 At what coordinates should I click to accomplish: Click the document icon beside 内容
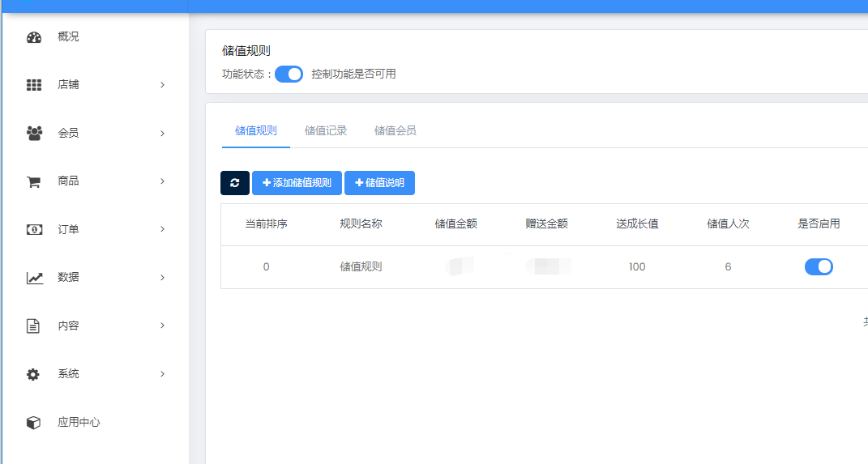(33, 326)
